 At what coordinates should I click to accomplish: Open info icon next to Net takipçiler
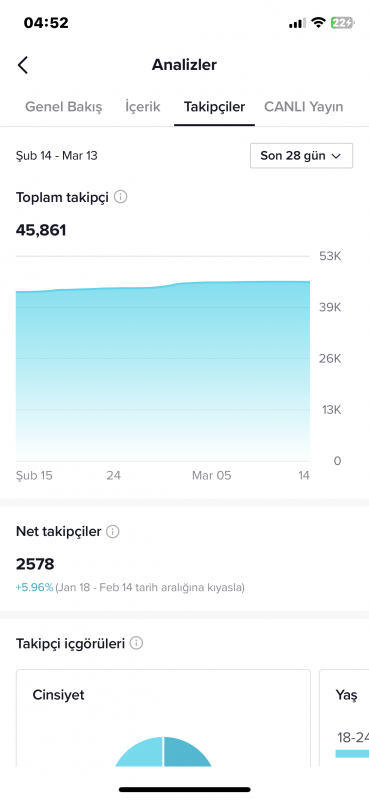(x=113, y=532)
